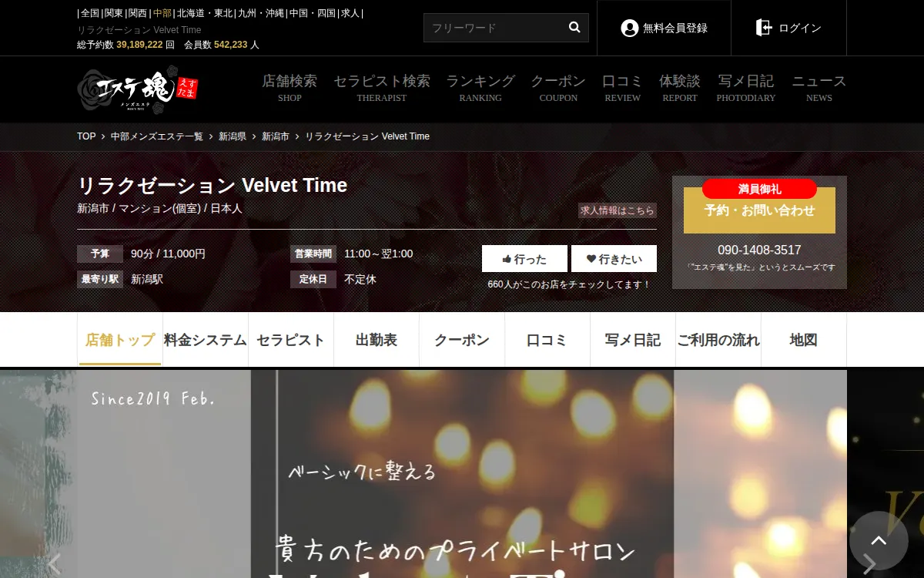Open the ログイン page
This screenshot has width=924, height=578.
[788, 28]
